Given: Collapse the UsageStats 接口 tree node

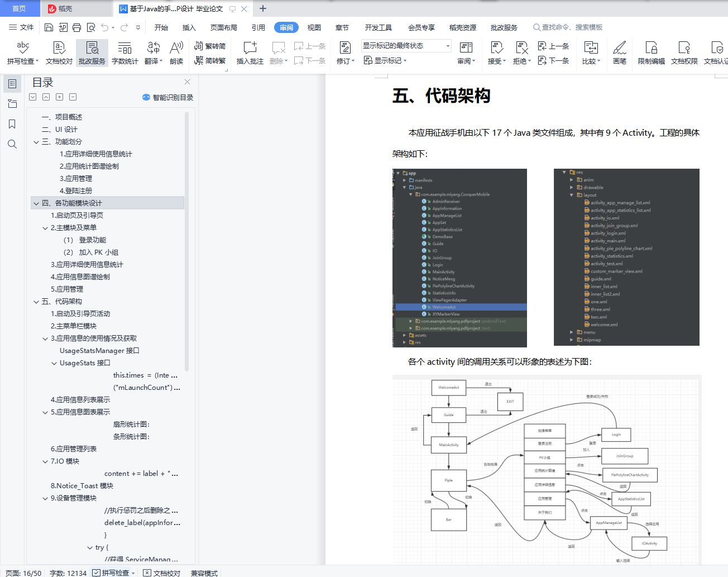Looking at the screenshot, I should 54,363.
